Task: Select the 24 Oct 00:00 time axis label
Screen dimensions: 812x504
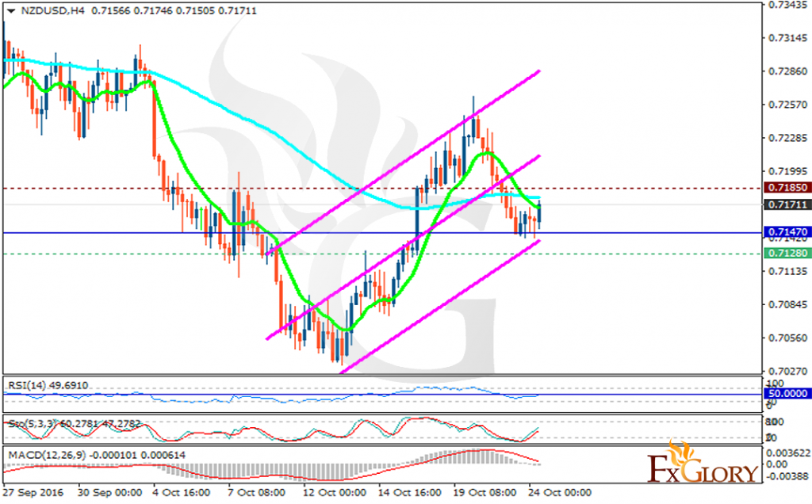Action: [x=560, y=493]
